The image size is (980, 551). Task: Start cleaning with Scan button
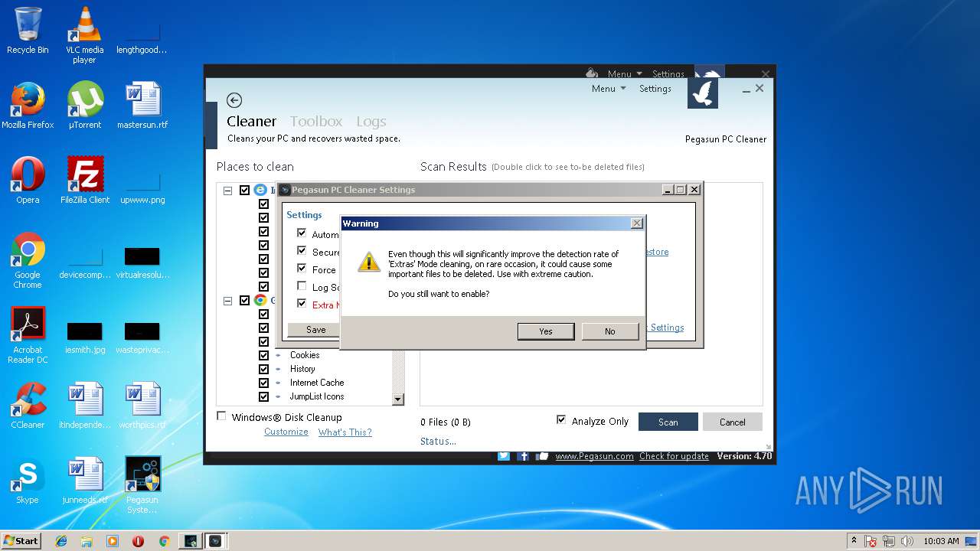[668, 422]
